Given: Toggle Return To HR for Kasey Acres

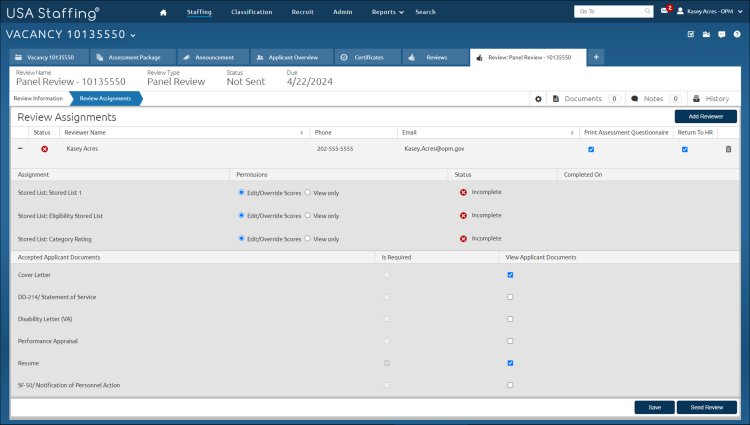Looking at the screenshot, I should (684, 150).
